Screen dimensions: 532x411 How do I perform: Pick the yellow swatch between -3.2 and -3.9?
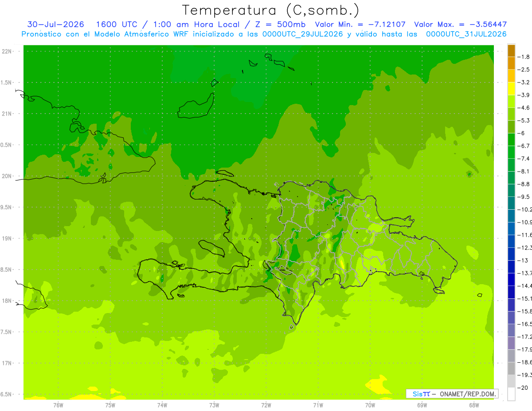(x=512, y=89)
